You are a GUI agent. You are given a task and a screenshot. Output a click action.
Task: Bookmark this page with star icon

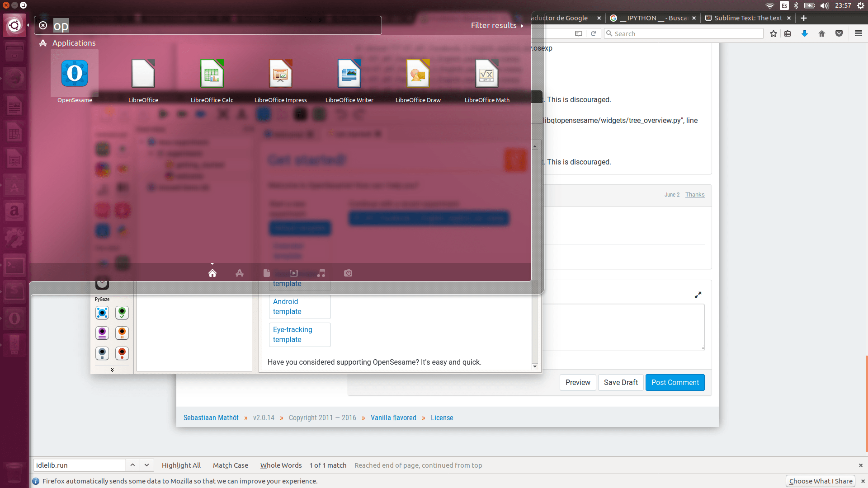(774, 33)
